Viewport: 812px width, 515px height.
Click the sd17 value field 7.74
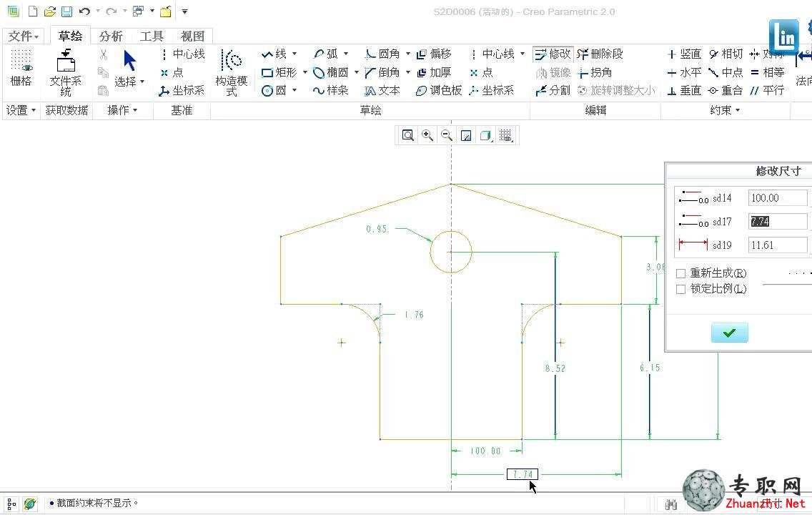tap(778, 222)
